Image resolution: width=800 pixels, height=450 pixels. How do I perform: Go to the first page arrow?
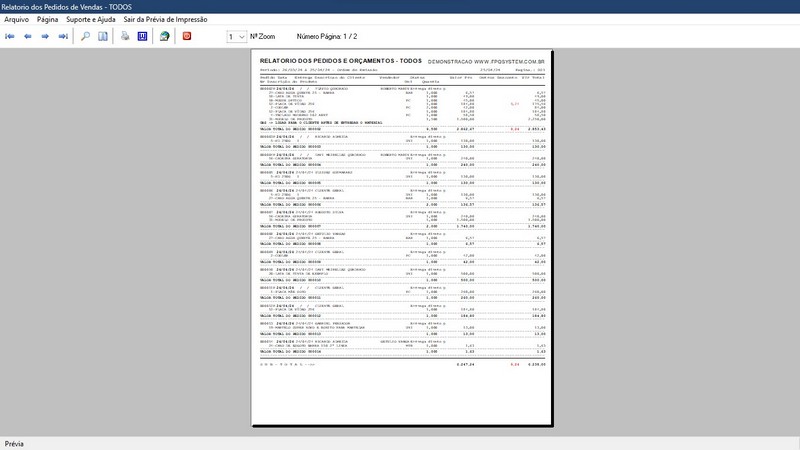(10, 36)
